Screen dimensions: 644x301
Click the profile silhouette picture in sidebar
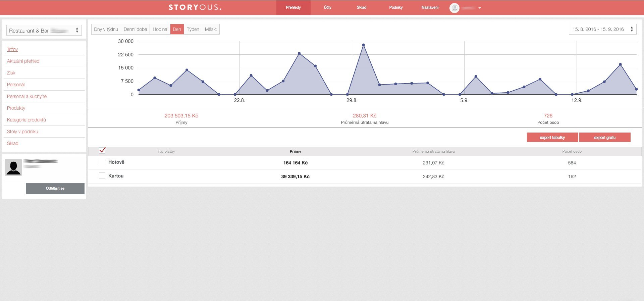point(13,167)
